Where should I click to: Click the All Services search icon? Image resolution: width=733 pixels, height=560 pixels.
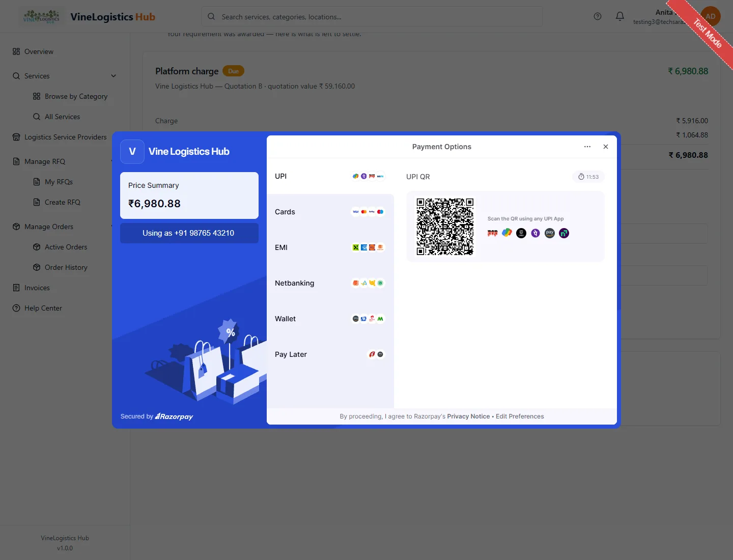coord(37,117)
